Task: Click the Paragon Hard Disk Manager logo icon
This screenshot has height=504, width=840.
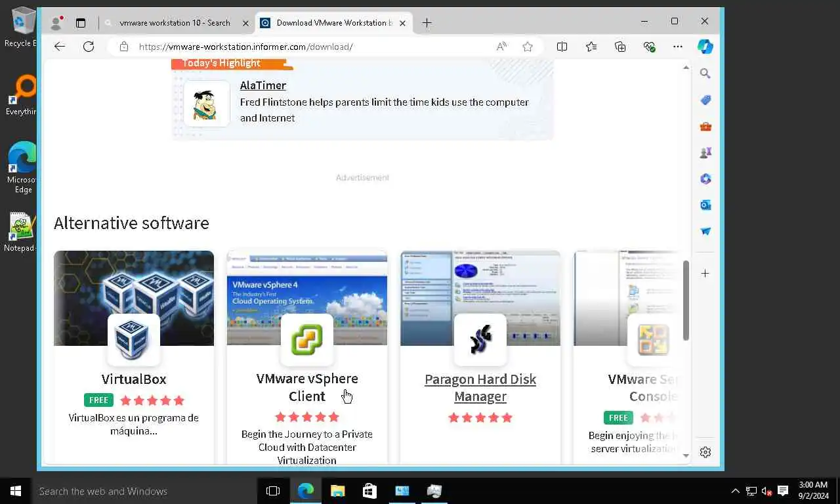Action: pos(480,340)
